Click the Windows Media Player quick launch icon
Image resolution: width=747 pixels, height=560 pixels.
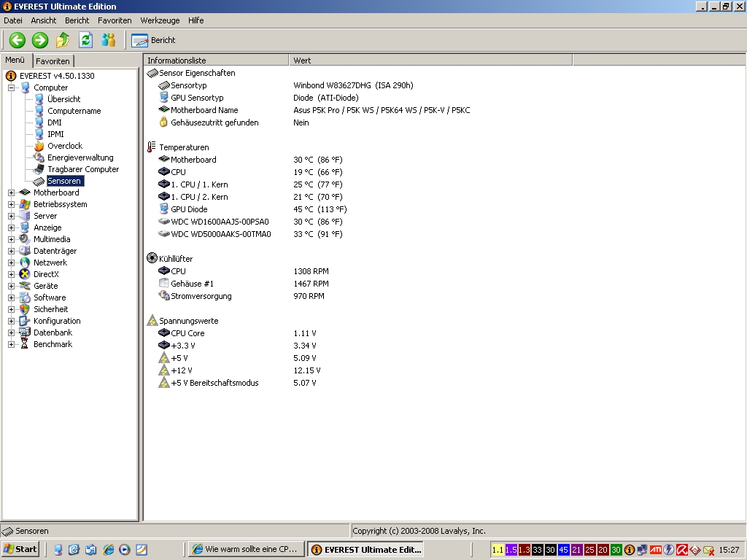(x=124, y=550)
